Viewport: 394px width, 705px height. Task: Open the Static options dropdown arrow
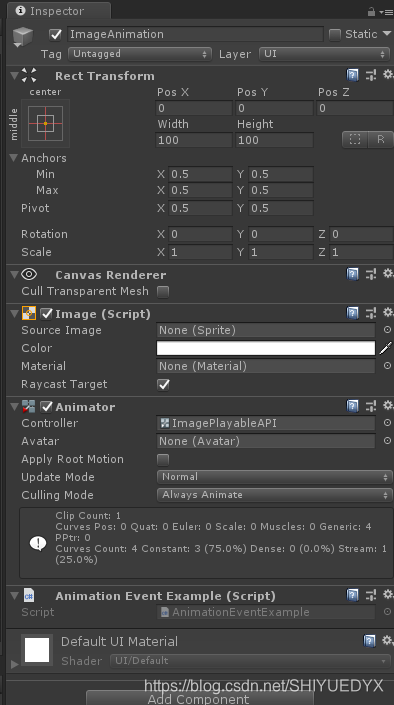pyautogui.click(x=387, y=34)
